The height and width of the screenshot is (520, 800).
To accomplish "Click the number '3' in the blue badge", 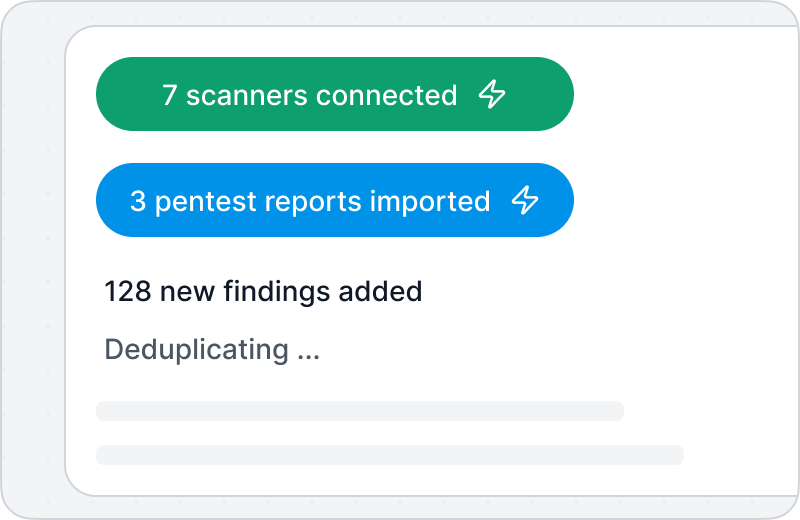I will (x=138, y=201).
